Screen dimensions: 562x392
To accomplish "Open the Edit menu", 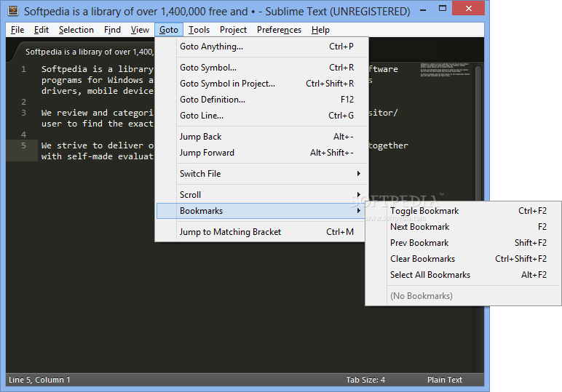I will [41, 30].
